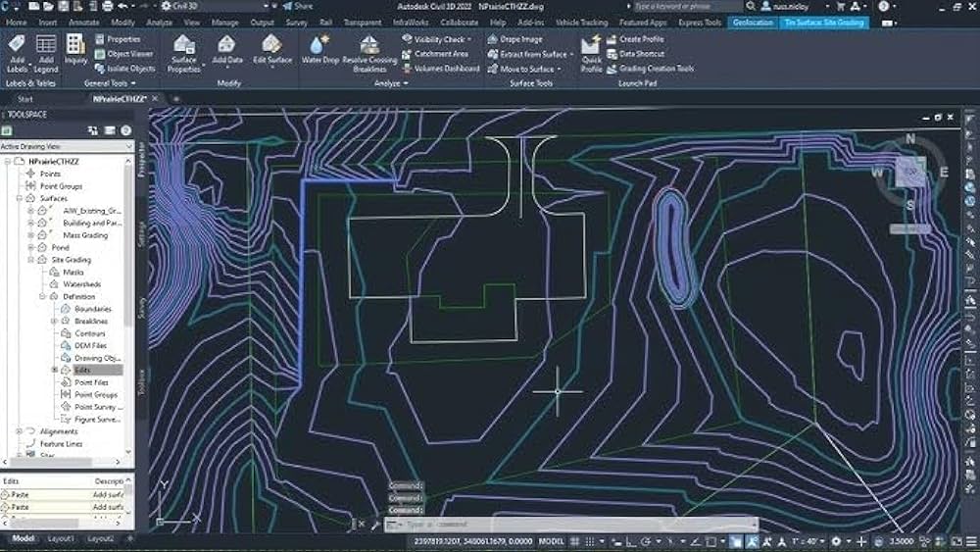Toggle Clean Screen in the status bar
The height and width of the screenshot is (552, 980).
[x=956, y=541]
